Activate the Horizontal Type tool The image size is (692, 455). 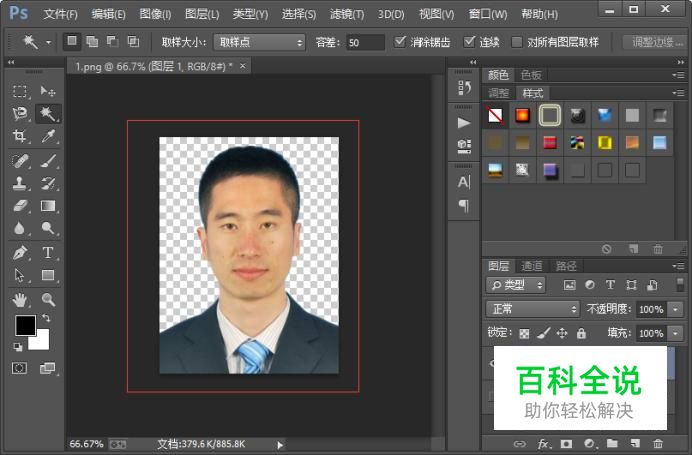47,252
